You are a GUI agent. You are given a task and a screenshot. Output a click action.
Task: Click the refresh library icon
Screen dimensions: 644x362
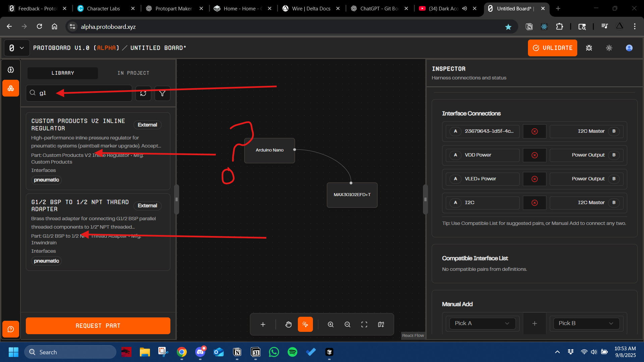(x=143, y=93)
